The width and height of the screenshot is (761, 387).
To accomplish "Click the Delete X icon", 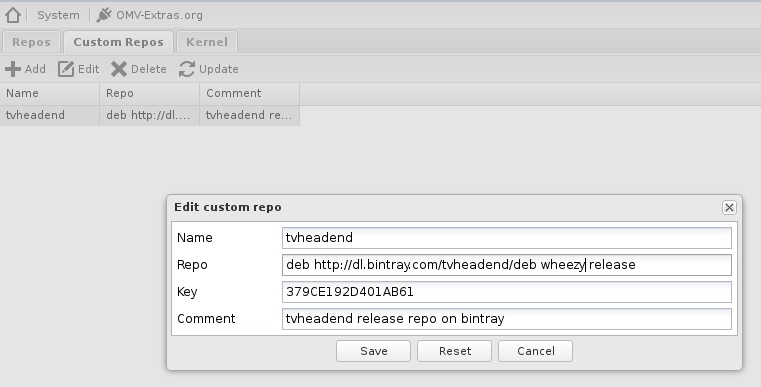I will [x=119, y=69].
